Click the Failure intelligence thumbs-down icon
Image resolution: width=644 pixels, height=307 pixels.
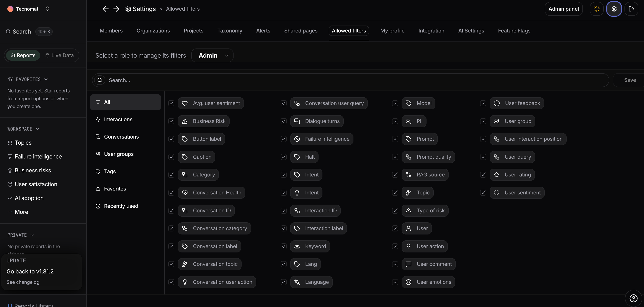pos(10,157)
